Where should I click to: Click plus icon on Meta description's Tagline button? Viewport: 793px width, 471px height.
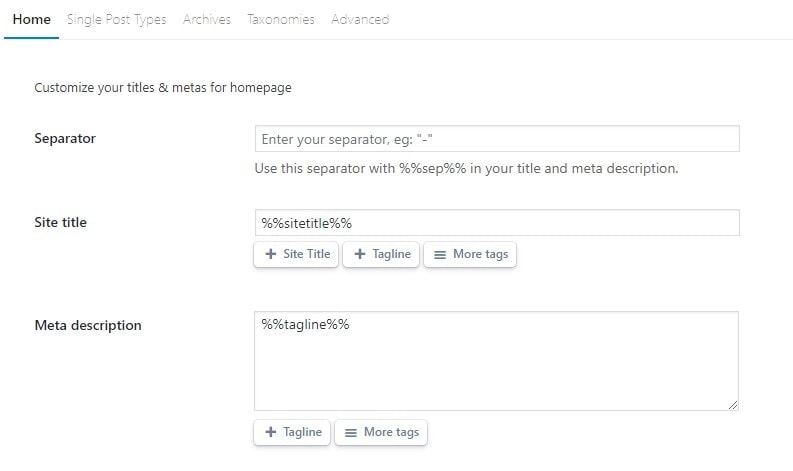coord(270,432)
